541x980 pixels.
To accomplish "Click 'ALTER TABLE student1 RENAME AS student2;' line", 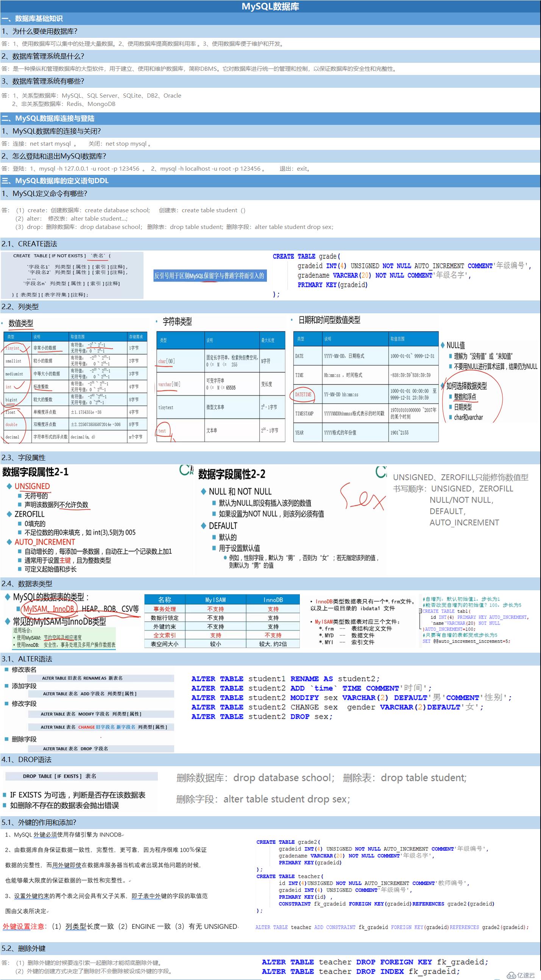I will coord(285,679).
